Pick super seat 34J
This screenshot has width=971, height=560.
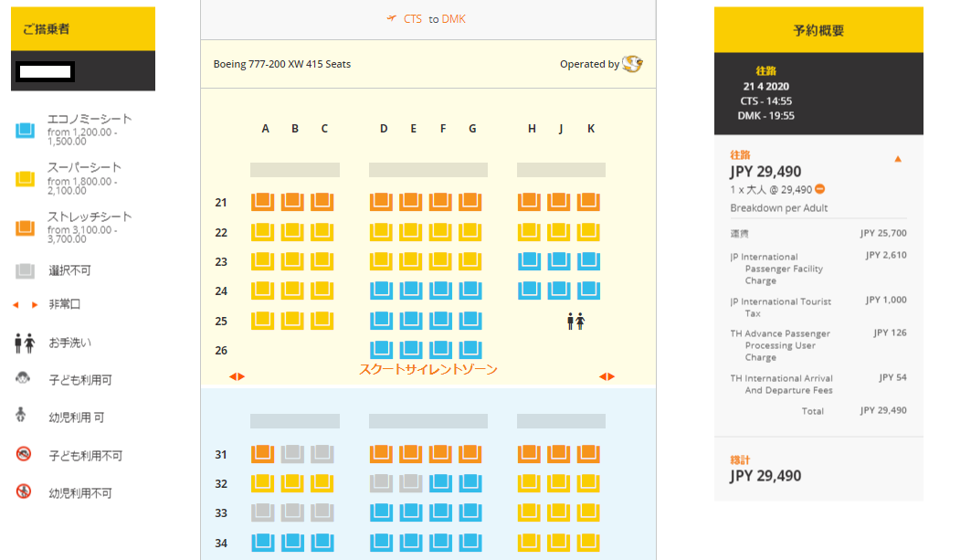coord(558,543)
